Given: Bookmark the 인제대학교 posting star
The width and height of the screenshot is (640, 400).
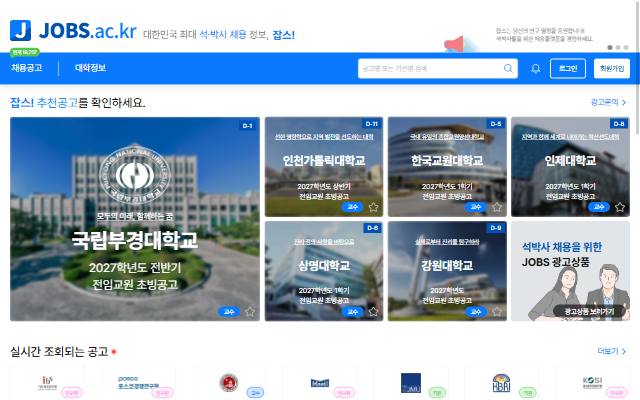Looking at the screenshot, I should (620, 207).
